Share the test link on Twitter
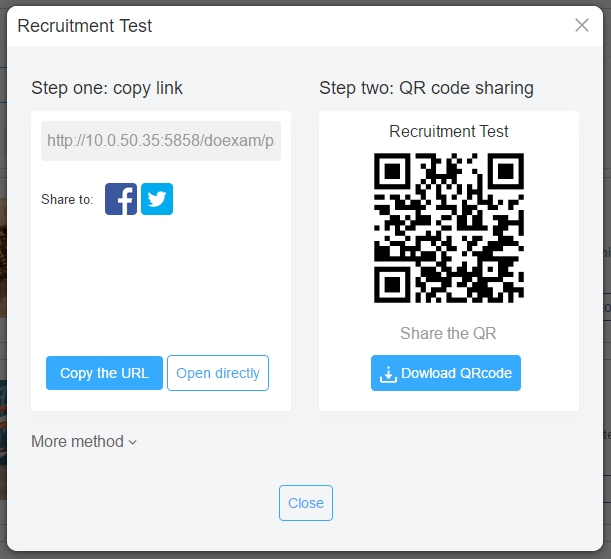The height and width of the screenshot is (559, 611). (157, 199)
